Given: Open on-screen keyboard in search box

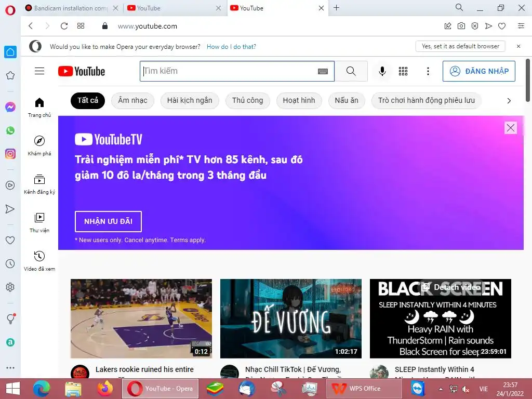Looking at the screenshot, I should [323, 71].
